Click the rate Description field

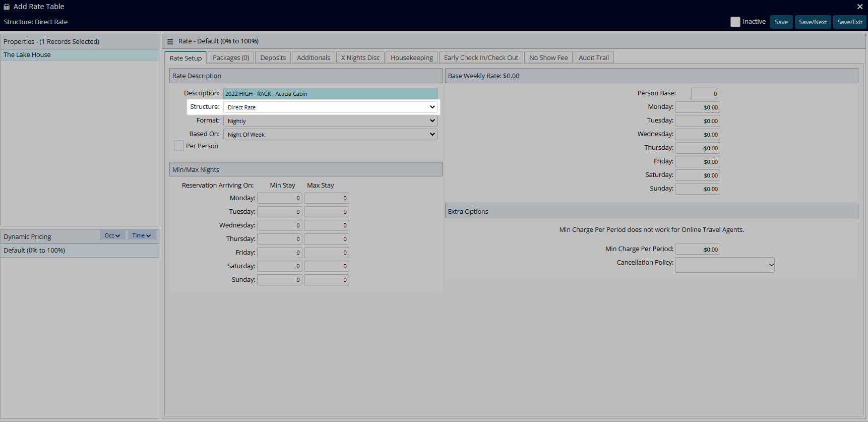coord(330,93)
